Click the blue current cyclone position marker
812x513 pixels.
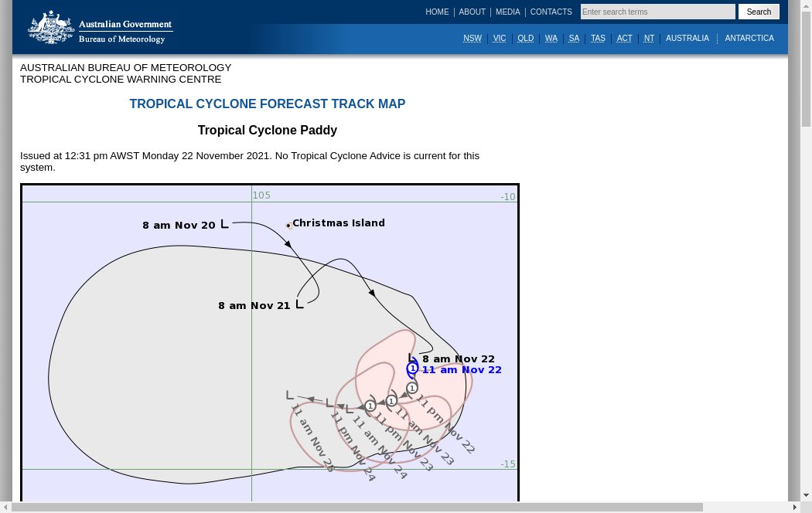coord(412,369)
